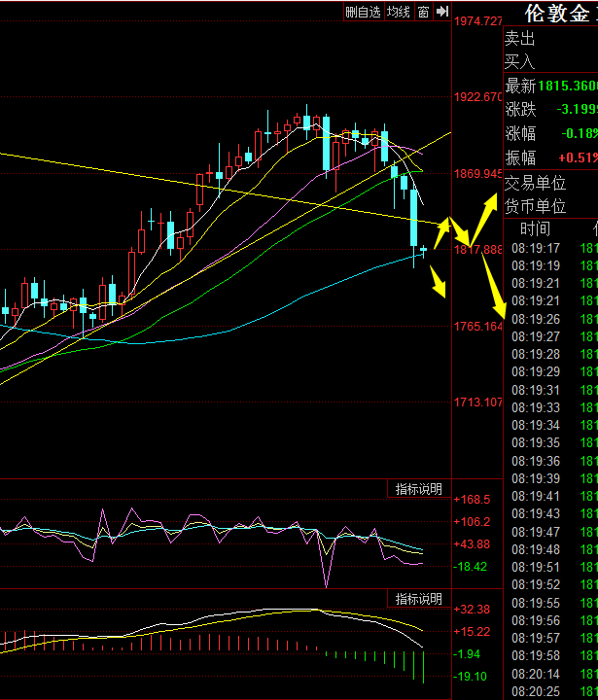Click the large yellow down arrow near 1765.164
The image size is (598, 700).
[494, 289]
